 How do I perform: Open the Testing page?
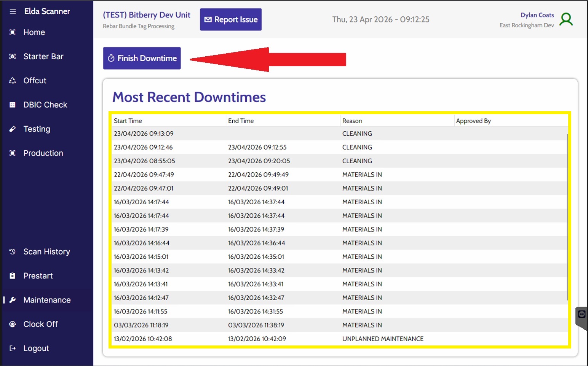[37, 129]
